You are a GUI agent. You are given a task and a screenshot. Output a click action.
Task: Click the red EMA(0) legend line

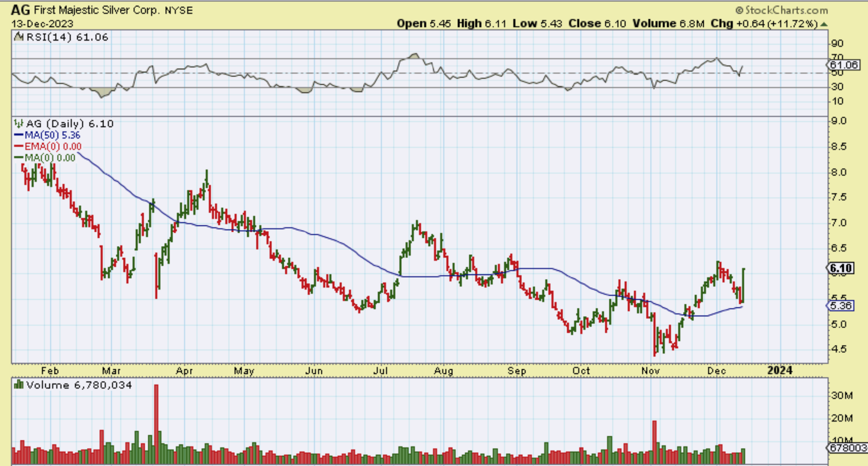point(18,147)
